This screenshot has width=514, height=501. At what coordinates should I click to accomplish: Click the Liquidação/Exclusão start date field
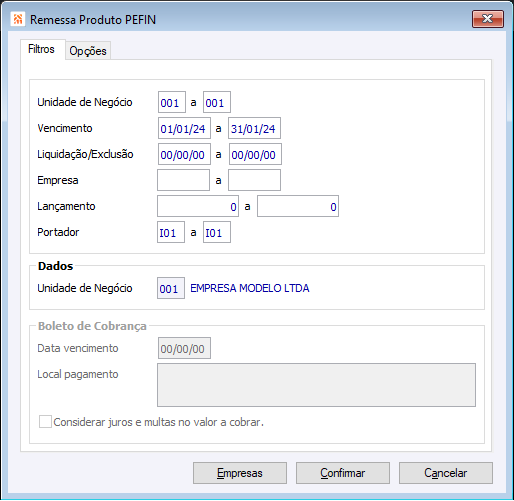pyautogui.click(x=184, y=154)
